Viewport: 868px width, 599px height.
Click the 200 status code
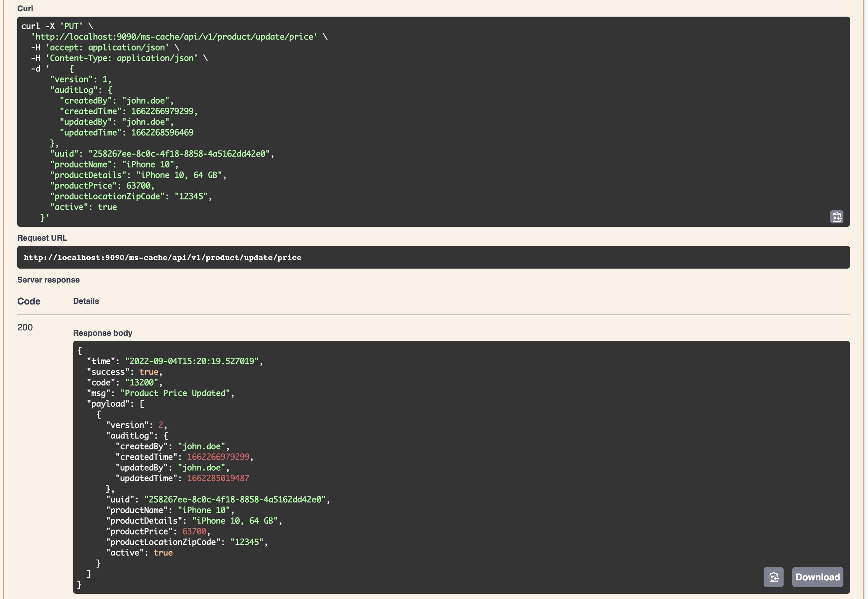[x=25, y=327]
